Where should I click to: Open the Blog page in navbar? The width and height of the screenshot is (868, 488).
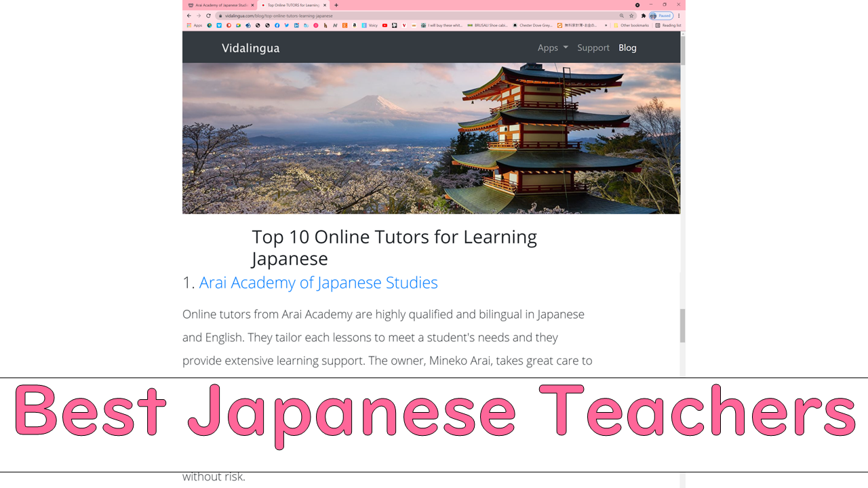point(627,47)
